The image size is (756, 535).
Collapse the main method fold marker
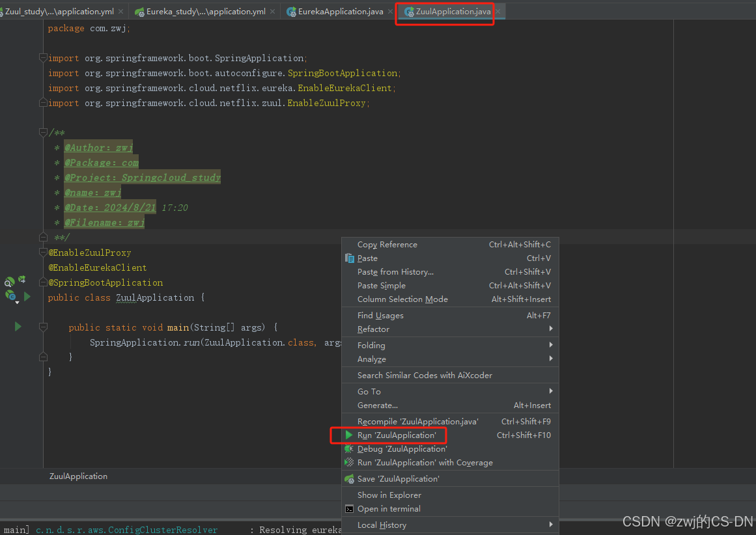click(x=43, y=327)
